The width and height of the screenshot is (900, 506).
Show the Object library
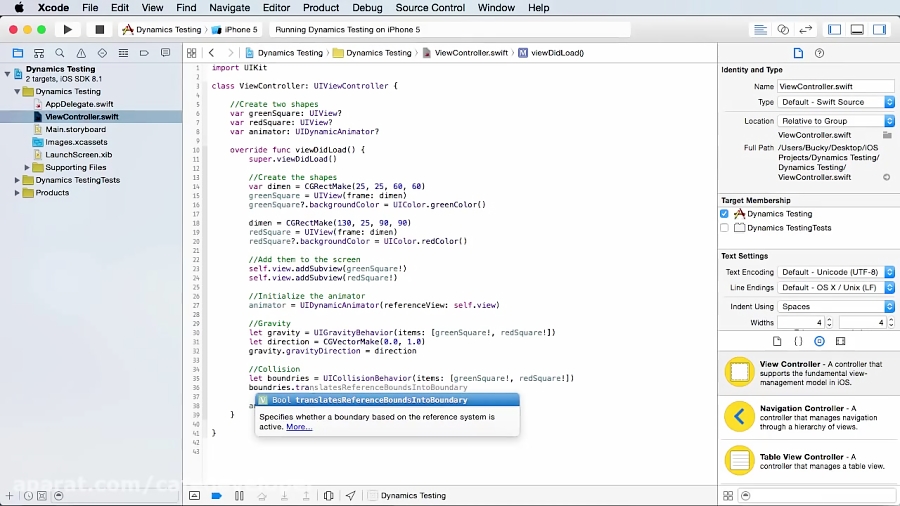tap(819, 341)
